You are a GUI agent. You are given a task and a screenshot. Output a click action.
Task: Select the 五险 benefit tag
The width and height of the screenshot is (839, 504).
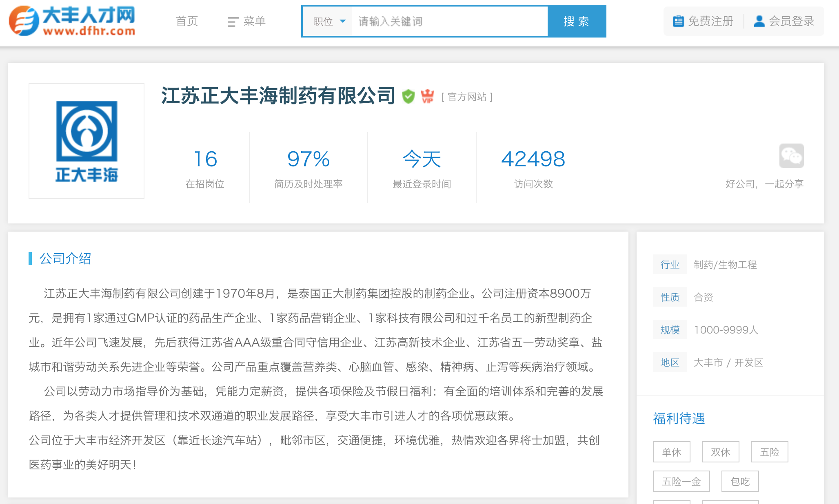point(770,452)
